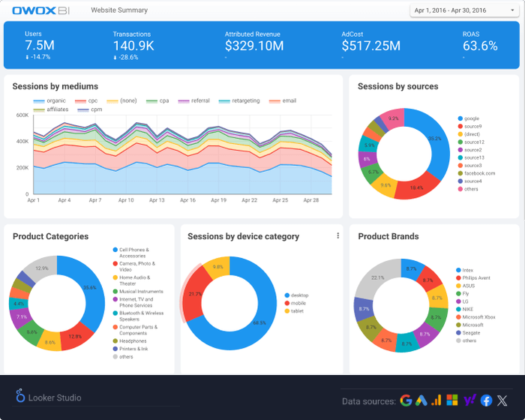Select NIKE in Product Brands legend

[465, 310]
